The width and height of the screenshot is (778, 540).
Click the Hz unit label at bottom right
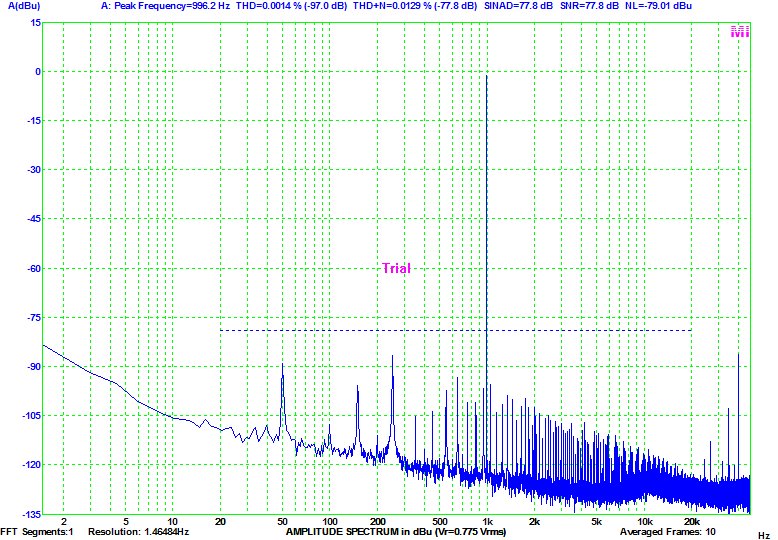pos(764,534)
